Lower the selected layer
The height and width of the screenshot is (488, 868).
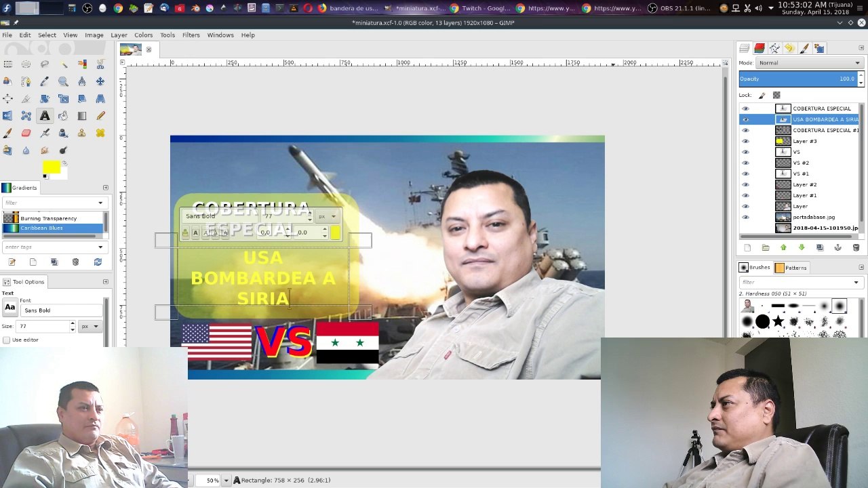802,248
